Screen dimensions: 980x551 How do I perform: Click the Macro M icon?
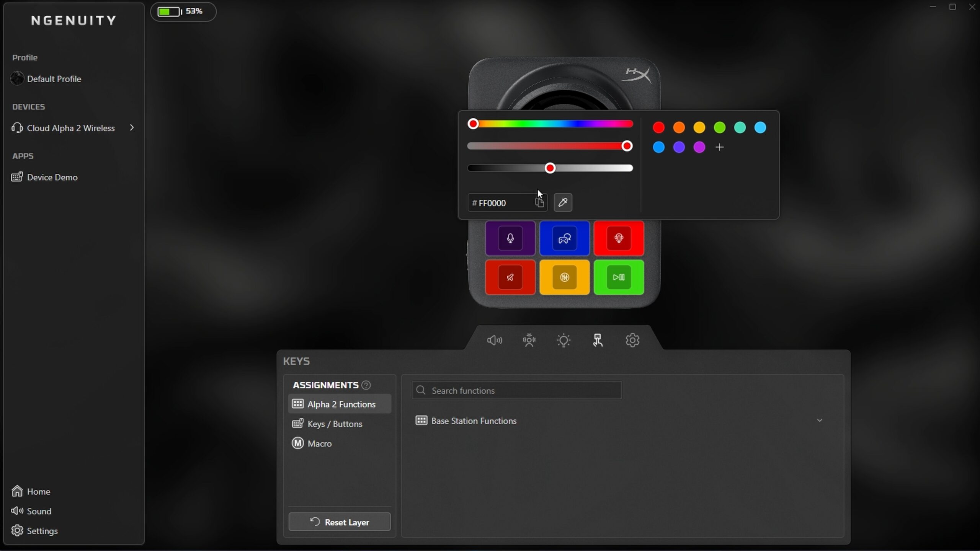tap(297, 443)
